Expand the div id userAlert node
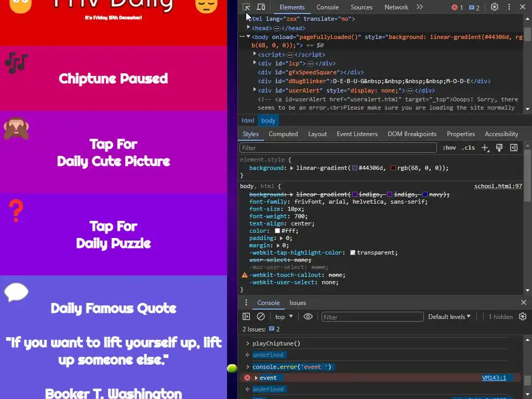 (x=255, y=90)
